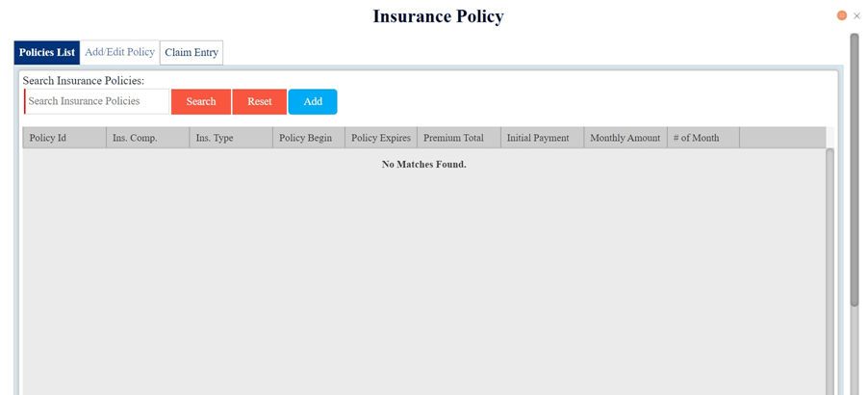Viewport: 868px width, 395px height.
Task: Hit the blue Add button
Action: [x=313, y=101]
